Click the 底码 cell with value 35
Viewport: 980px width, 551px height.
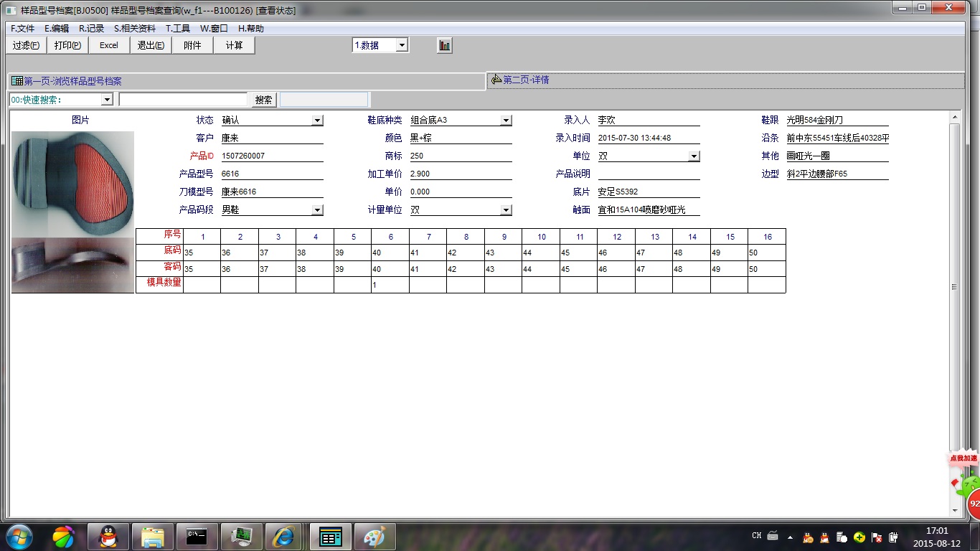click(x=202, y=253)
